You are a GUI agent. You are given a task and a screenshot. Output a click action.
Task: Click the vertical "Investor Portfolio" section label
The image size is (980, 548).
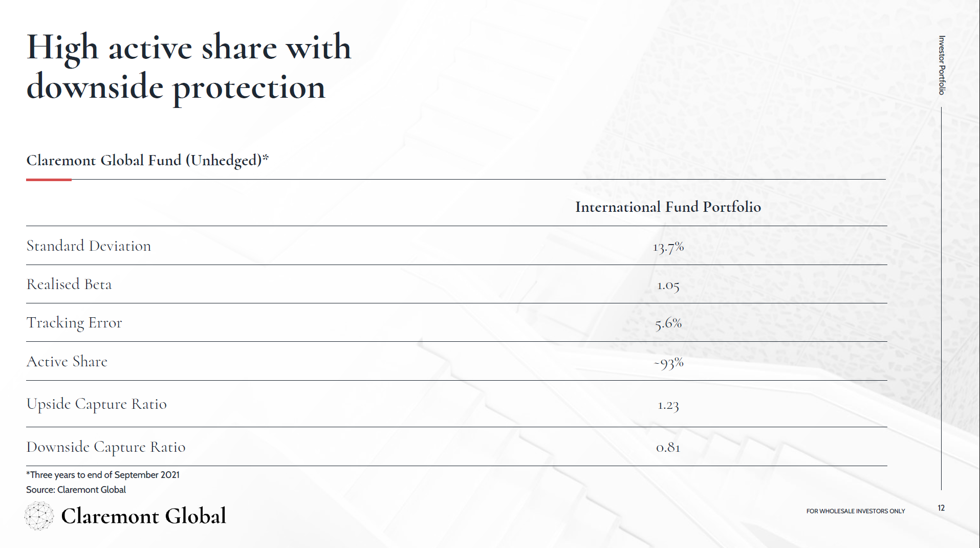coord(942,65)
